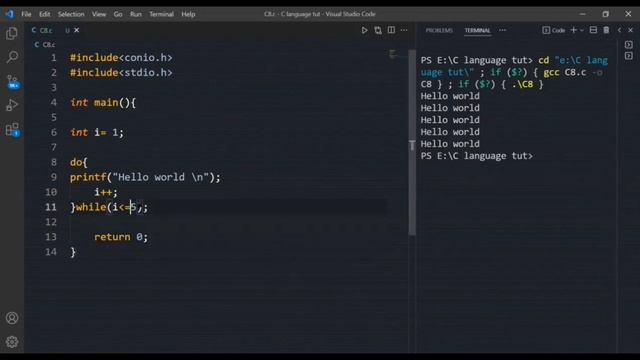640x360 pixels.
Task: Click the VS Code logo icon
Action: tap(9, 14)
